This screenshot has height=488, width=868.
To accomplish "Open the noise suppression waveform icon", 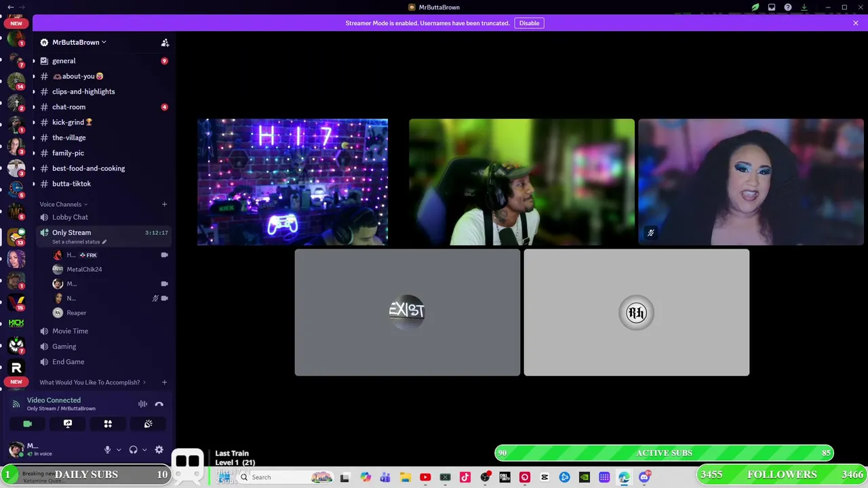I will 142,404.
